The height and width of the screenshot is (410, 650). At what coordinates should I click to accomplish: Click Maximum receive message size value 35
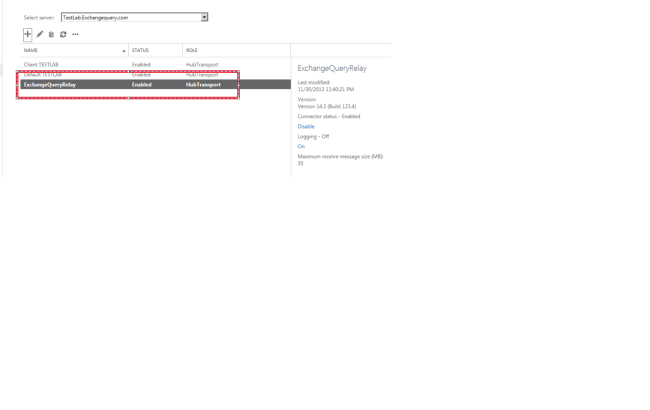pyautogui.click(x=301, y=163)
